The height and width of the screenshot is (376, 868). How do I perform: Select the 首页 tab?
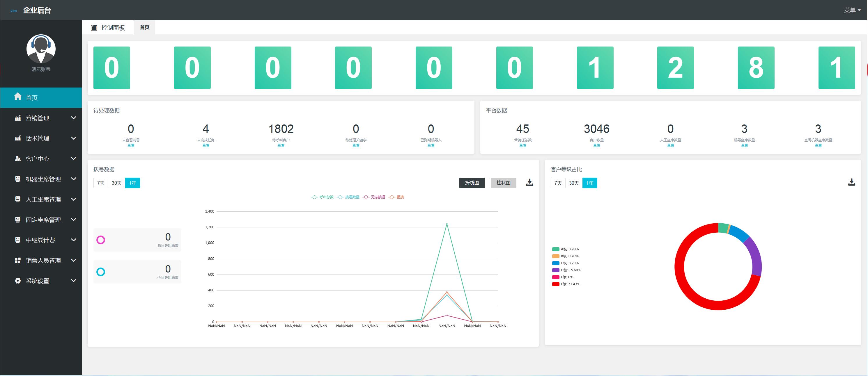145,28
